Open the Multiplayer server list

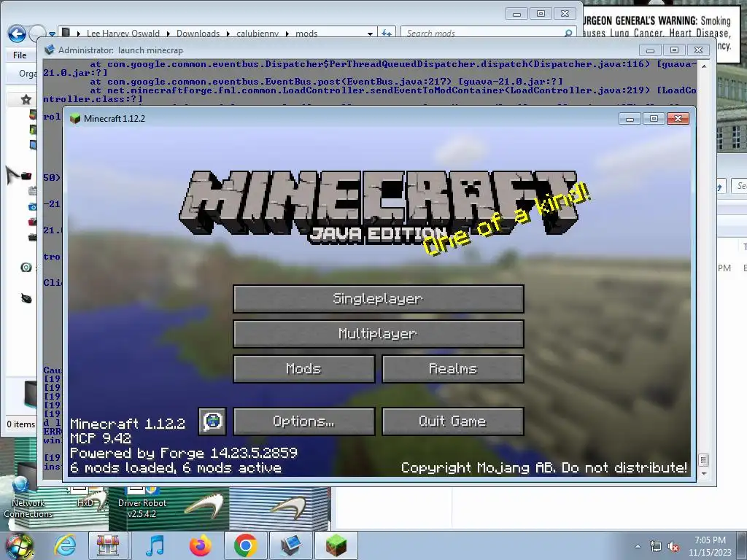379,333
